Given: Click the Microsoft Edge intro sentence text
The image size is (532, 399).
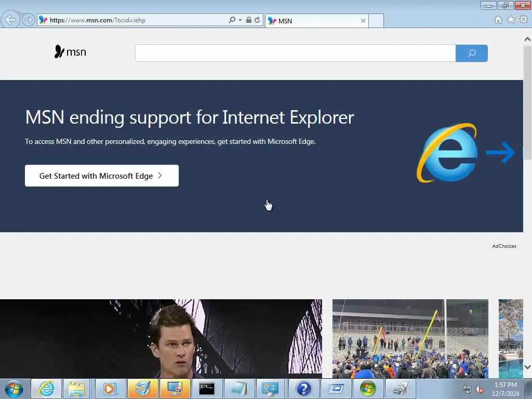Looking at the screenshot, I should tap(170, 141).
